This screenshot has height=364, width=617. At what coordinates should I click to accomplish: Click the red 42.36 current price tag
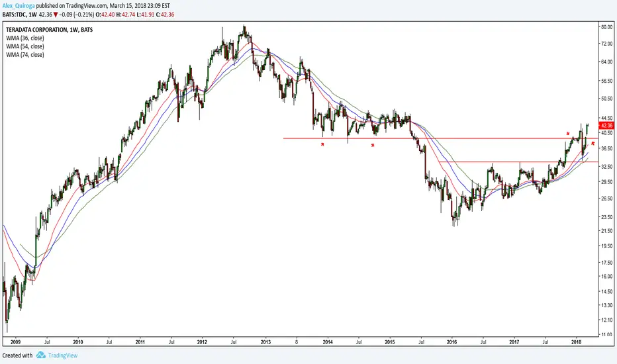(606, 126)
